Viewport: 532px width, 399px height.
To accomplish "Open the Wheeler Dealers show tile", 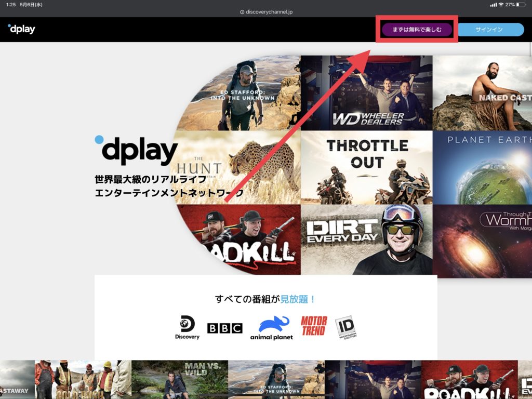I will click(x=366, y=93).
